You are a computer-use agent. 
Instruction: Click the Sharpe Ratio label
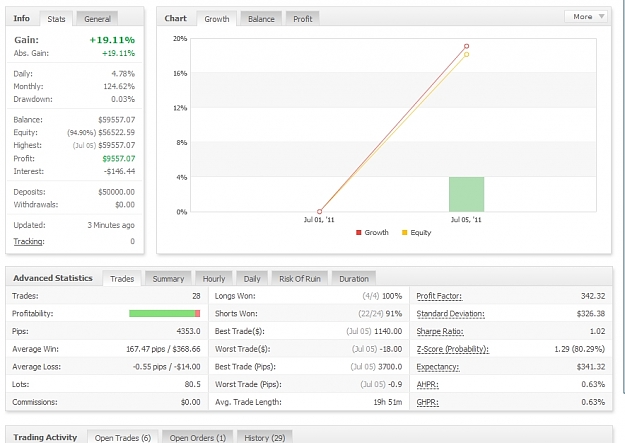(440, 331)
